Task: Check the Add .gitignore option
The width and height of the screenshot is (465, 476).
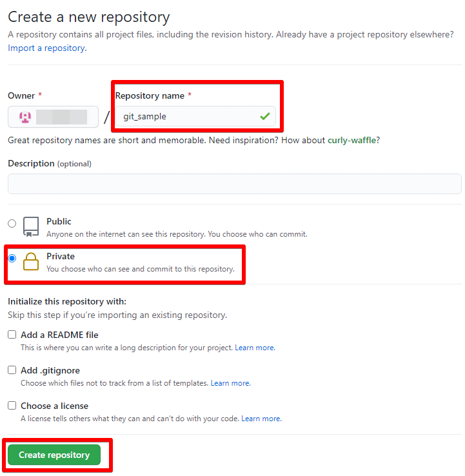Action: 12,370
